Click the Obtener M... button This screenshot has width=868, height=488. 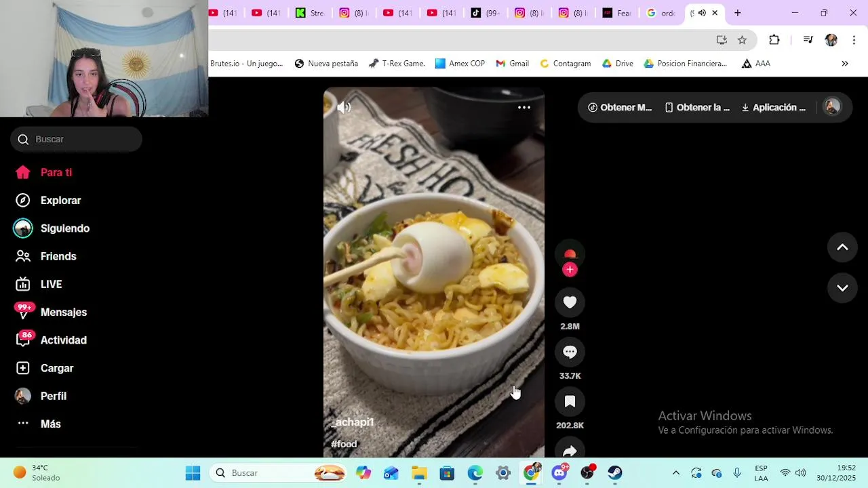pos(620,107)
